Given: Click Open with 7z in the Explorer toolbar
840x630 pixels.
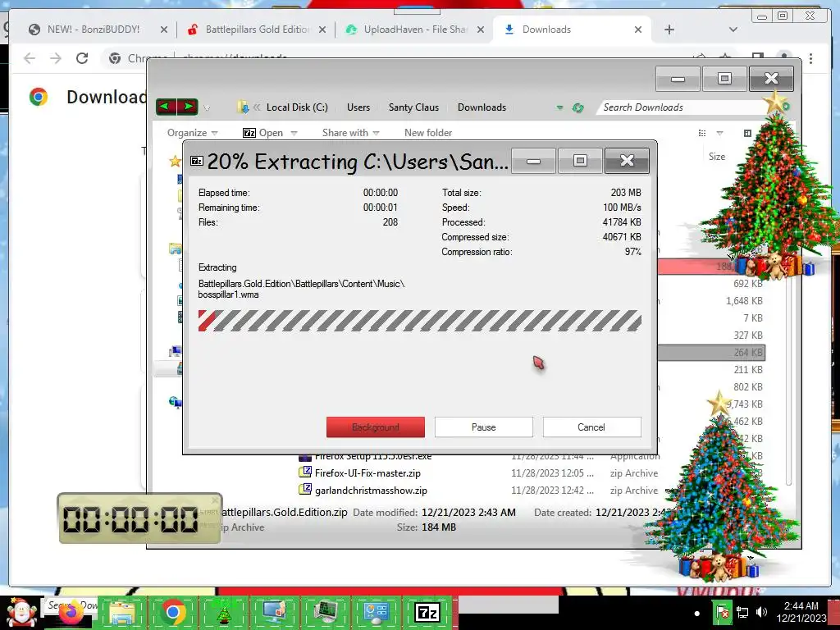Looking at the screenshot, I should 263,133.
